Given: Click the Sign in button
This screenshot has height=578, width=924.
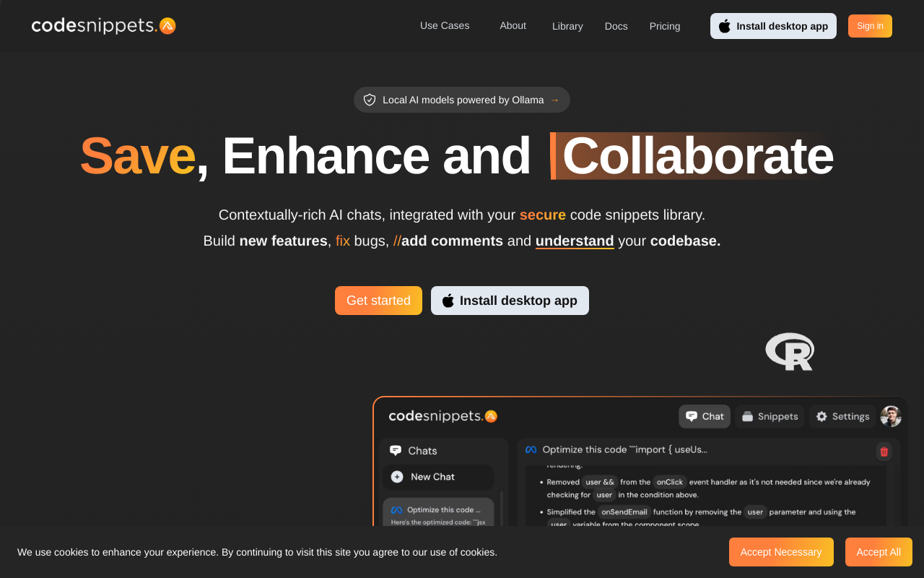Looking at the screenshot, I should click(870, 26).
